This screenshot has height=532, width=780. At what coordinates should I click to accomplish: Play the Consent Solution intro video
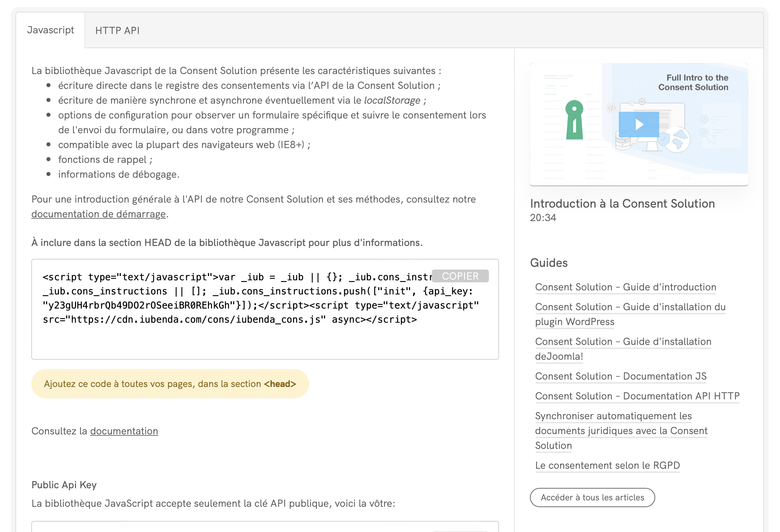[639, 125]
